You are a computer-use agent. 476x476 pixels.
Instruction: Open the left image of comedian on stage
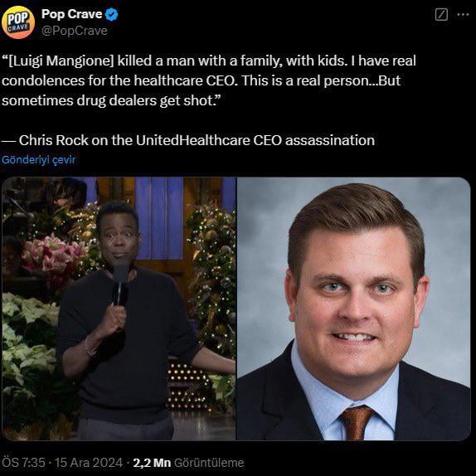click(x=119, y=308)
